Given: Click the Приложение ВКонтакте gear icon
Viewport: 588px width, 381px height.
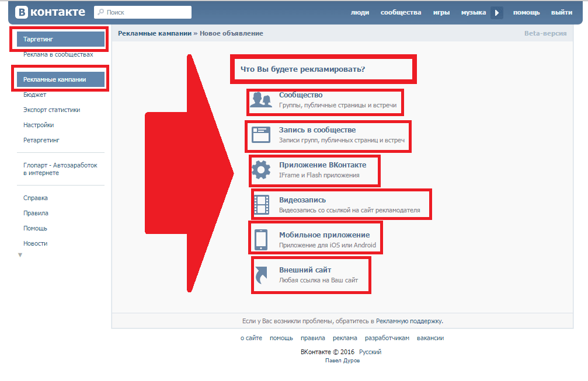Looking at the screenshot, I should (261, 170).
